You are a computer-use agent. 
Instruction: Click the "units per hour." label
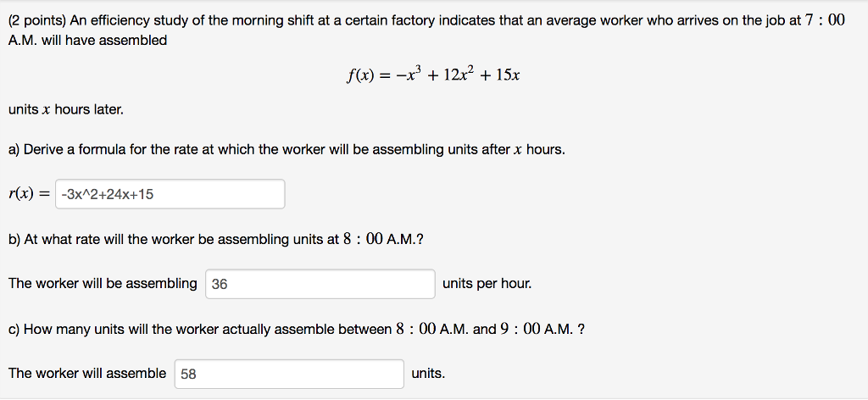pyautogui.click(x=487, y=284)
